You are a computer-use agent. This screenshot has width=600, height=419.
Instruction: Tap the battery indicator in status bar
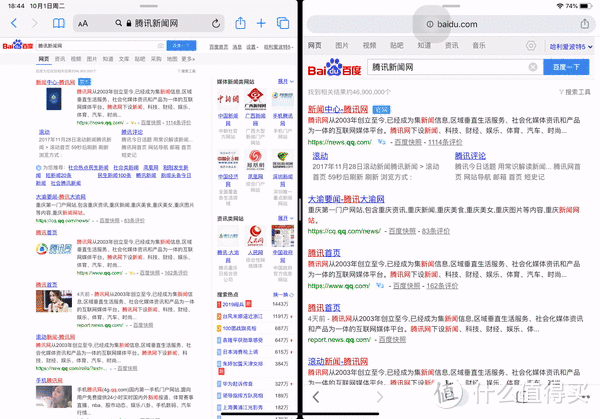tap(586, 6)
